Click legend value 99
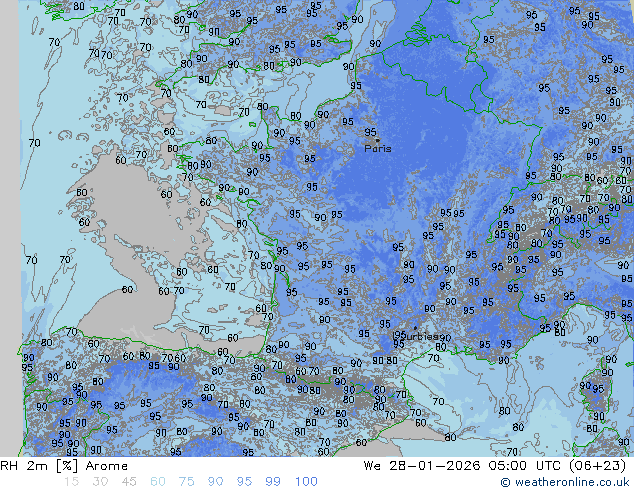This screenshot has width=634, height=490. (x=273, y=482)
